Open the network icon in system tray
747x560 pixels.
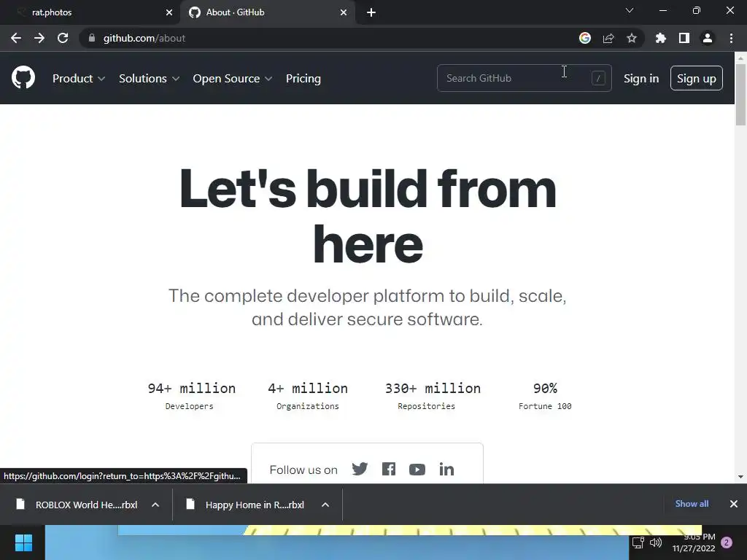(638, 542)
